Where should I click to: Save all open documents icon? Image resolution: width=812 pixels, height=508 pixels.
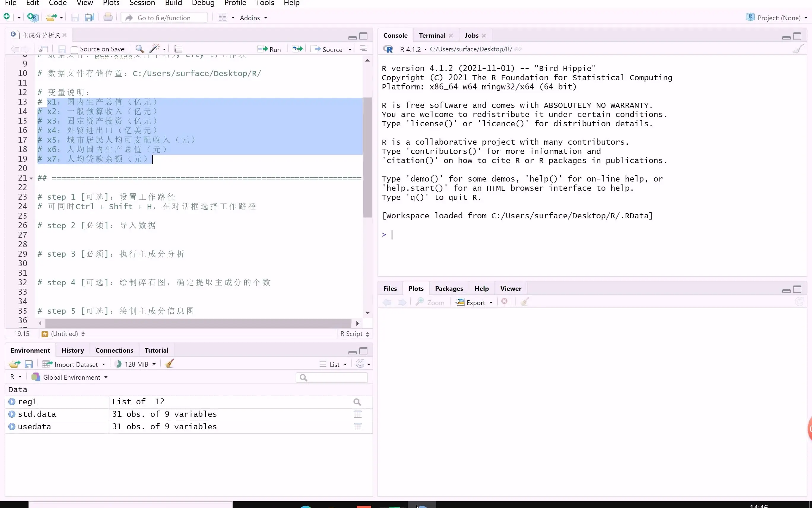90,17
